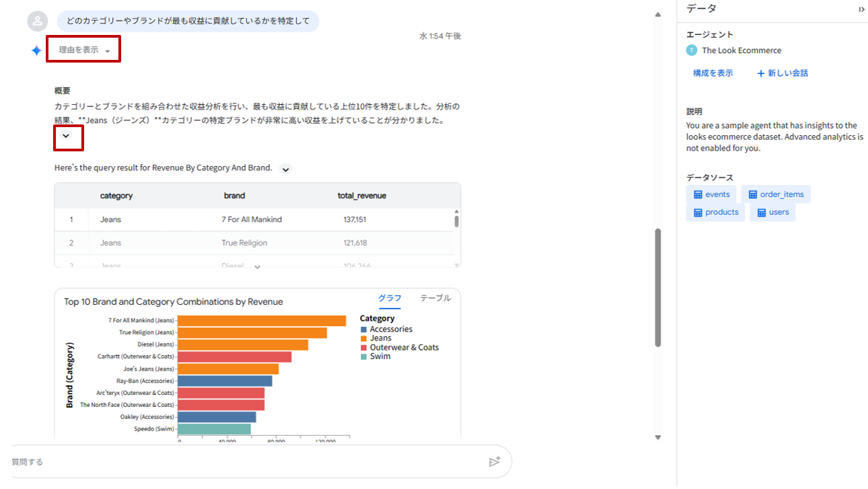
Task: Click the user avatar icon
Action: pyautogui.click(x=38, y=21)
